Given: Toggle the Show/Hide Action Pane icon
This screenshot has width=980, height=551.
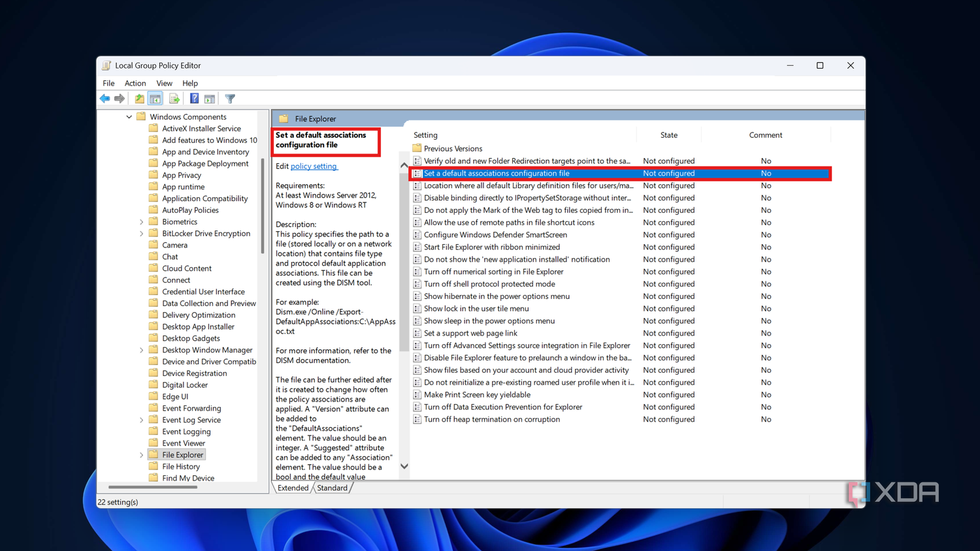Looking at the screenshot, I should (x=210, y=99).
